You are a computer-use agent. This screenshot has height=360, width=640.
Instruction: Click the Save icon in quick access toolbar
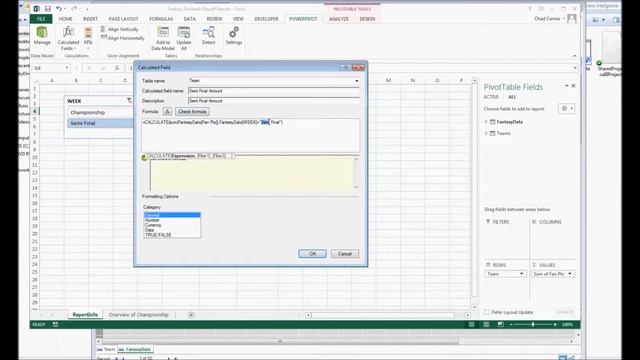[48, 9]
